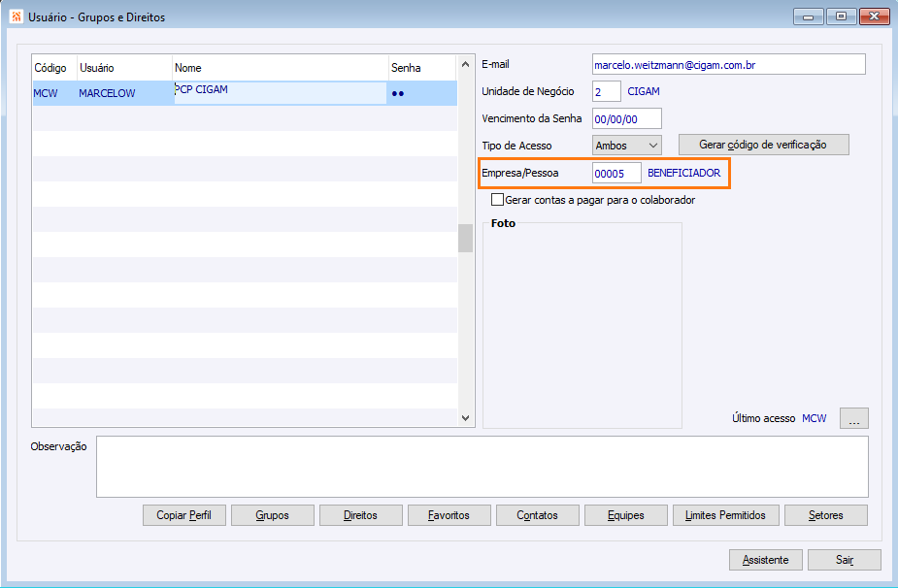The height and width of the screenshot is (588, 898).
Task: Click the user list scroll up arrow
Action: [x=465, y=65]
